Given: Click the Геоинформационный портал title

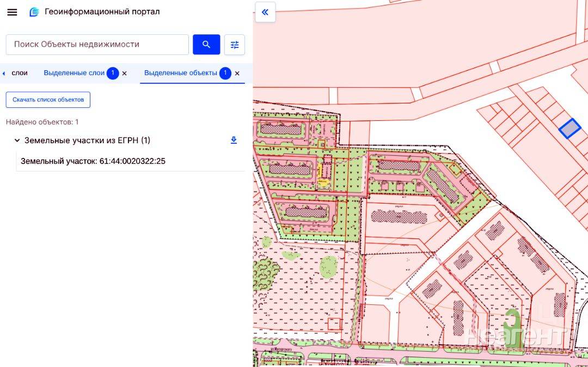Looking at the screenshot, I should 102,11.
